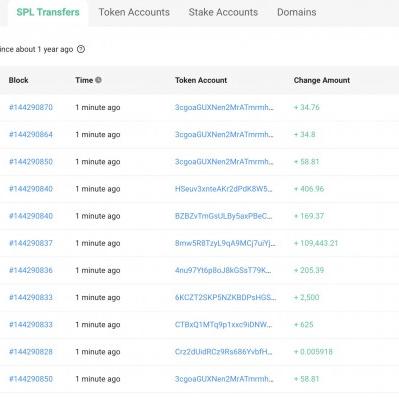Open block #144290870
399x399 pixels.
(31, 107)
